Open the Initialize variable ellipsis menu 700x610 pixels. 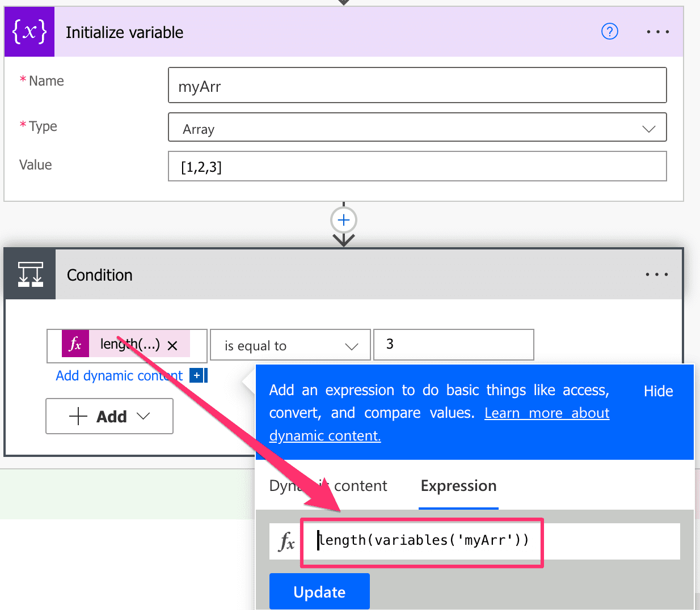657,32
